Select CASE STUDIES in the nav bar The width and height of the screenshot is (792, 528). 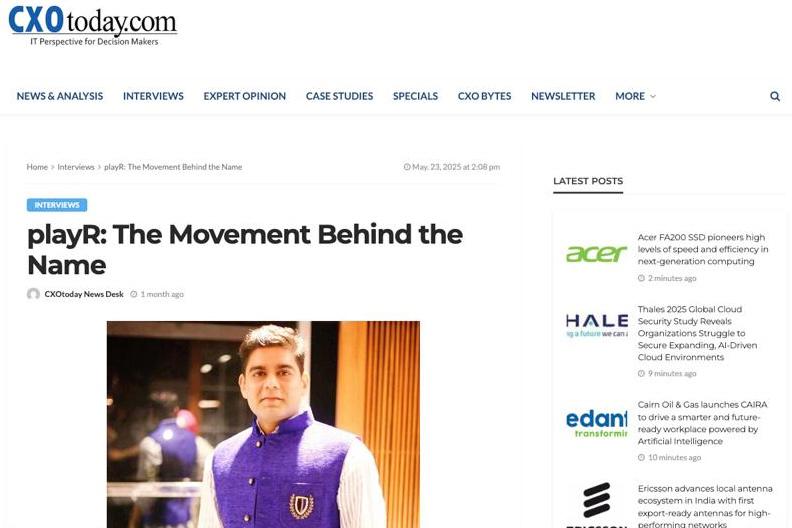(339, 96)
